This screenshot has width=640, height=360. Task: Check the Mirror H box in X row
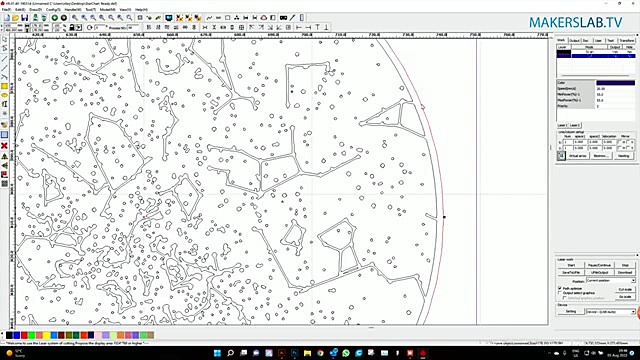point(620,142)
